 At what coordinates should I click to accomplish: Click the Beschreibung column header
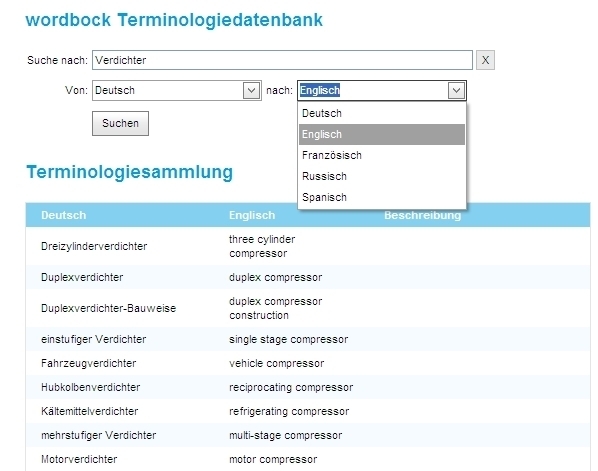pos(423,215)
